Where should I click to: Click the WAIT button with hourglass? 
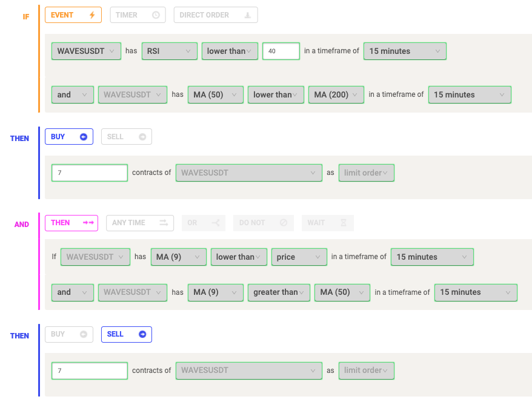[x=327, y=223]
